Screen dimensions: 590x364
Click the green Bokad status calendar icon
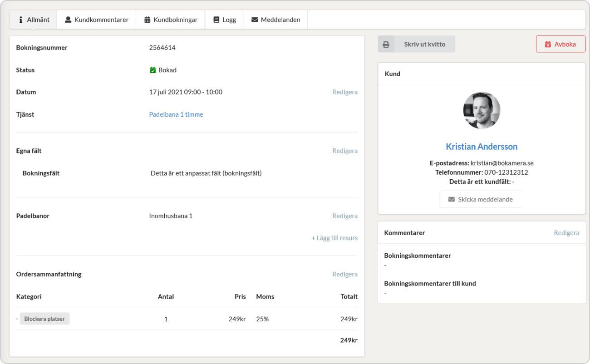click(x=152, y=70)
